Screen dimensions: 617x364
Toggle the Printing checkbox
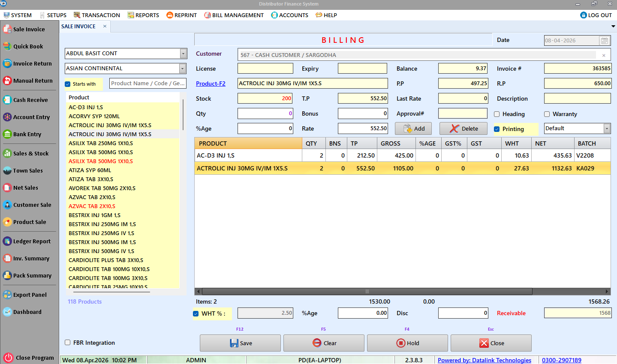tap(497, 129)
